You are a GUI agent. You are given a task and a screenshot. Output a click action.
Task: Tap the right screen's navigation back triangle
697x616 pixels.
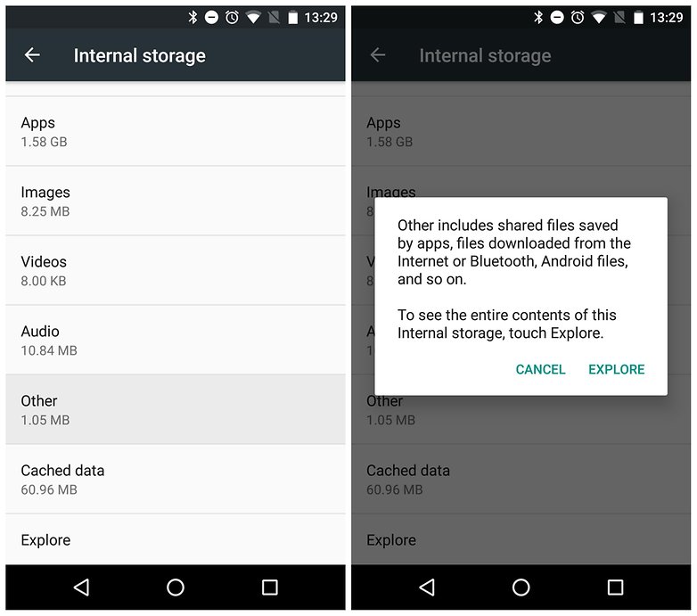click(427, 587)
